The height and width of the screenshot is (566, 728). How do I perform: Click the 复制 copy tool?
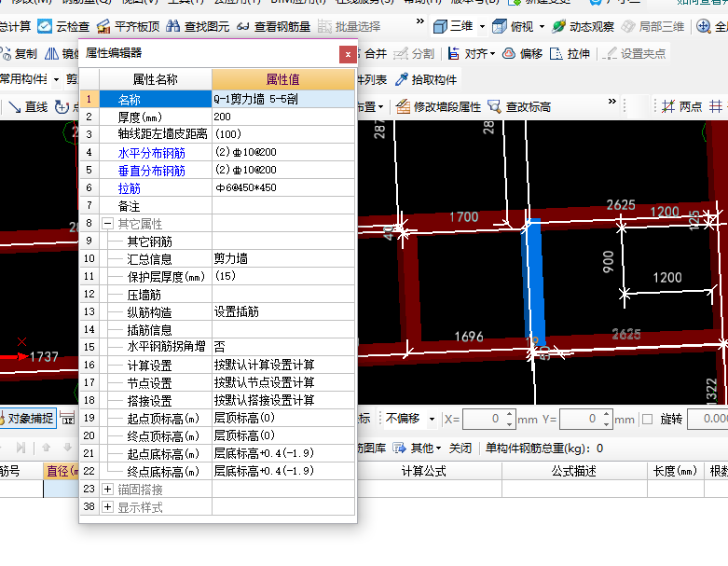point(19,54)
